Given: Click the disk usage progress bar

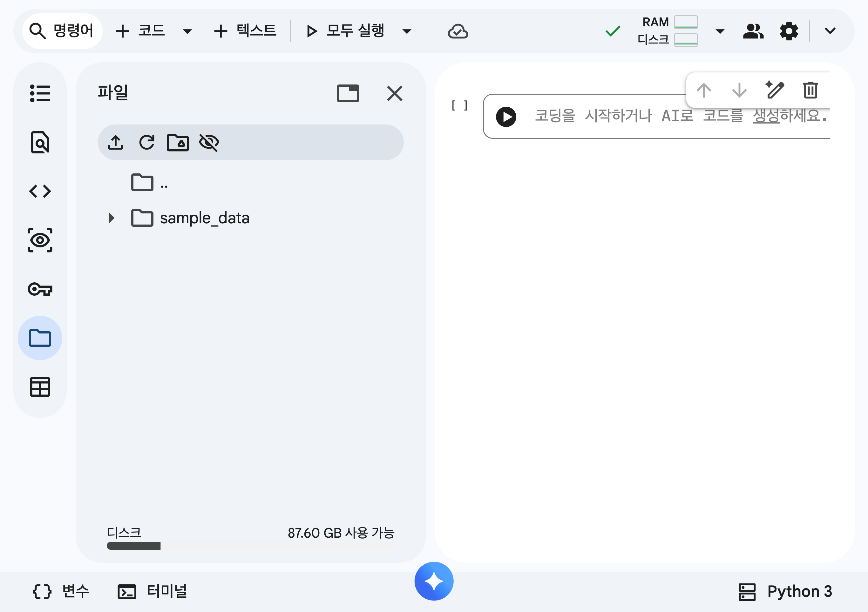Looking at the screenshot, I should [250, 546].
